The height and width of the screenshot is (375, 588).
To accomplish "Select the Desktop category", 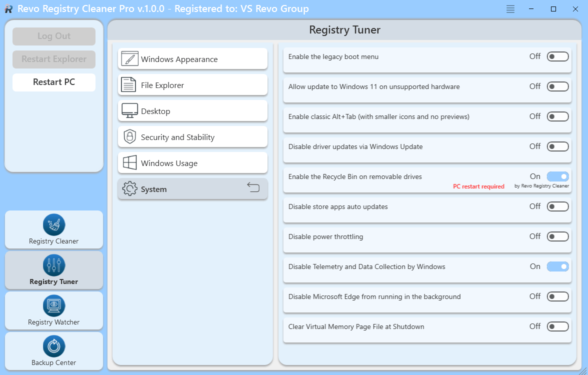I will (x=192, y=111).
